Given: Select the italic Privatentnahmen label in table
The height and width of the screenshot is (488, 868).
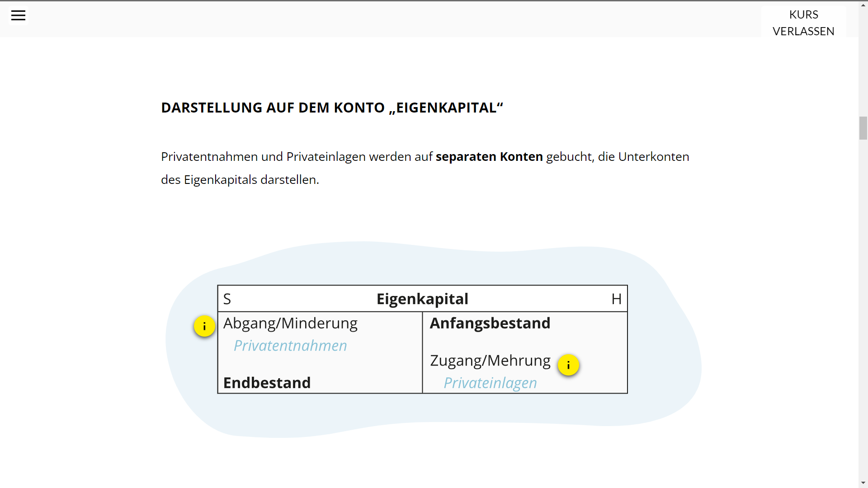Looking at the screenshot, I should click(x=290, y=346).
